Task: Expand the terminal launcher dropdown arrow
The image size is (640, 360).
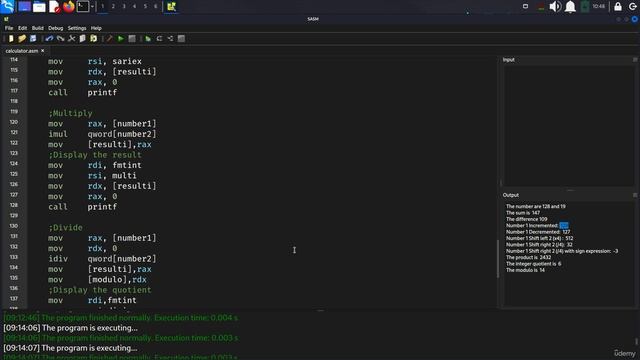Action: tap(92, 6)
